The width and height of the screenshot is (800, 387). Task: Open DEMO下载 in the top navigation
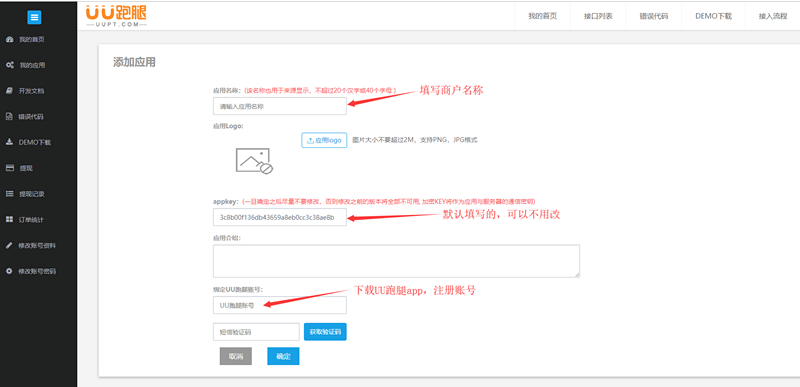coord(713,16)
